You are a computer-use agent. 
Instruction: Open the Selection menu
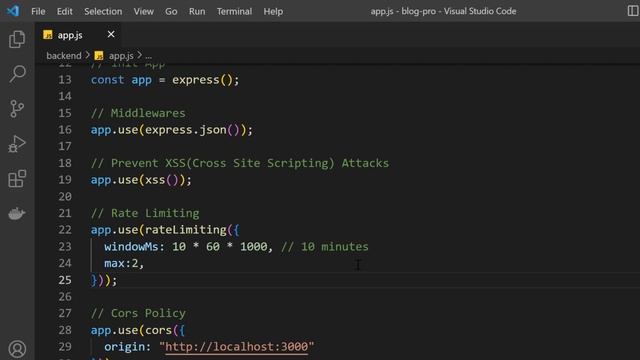(103, 11)
